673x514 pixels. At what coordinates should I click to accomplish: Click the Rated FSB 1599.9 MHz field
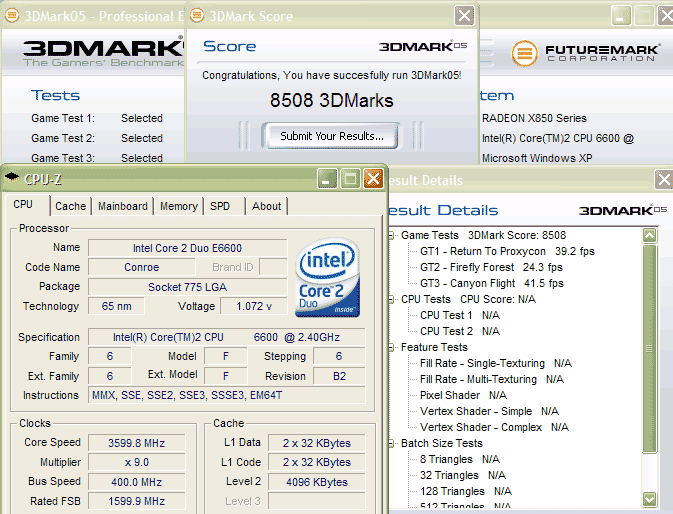(x=136, y=501)
